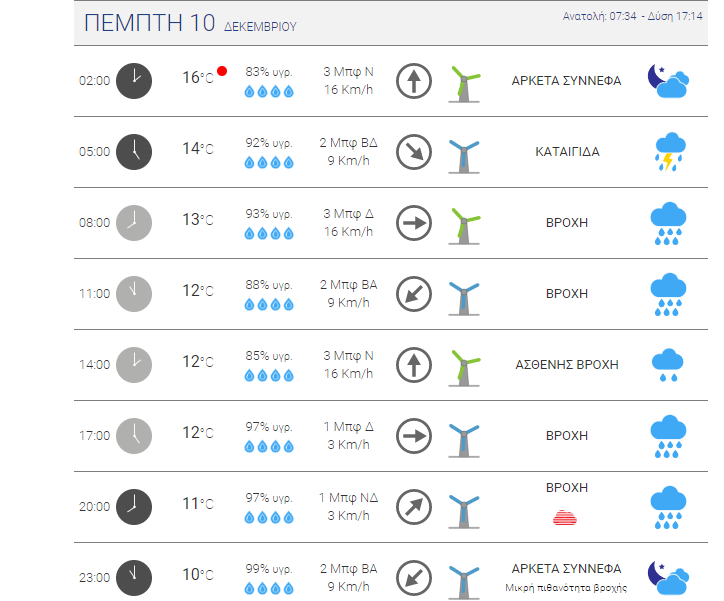
Task: Click the rain cloud icon at 11:00
Action: point(668,294)
